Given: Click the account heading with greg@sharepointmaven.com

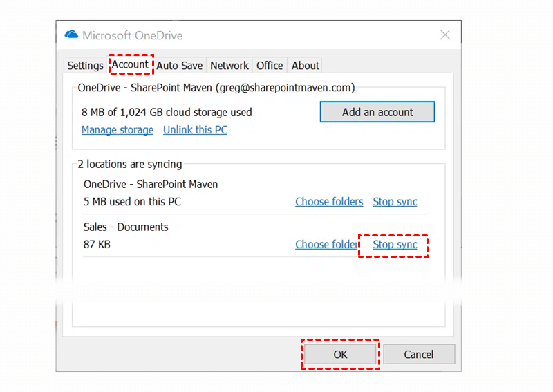Looking at the screenshot, I should [216, 88].
